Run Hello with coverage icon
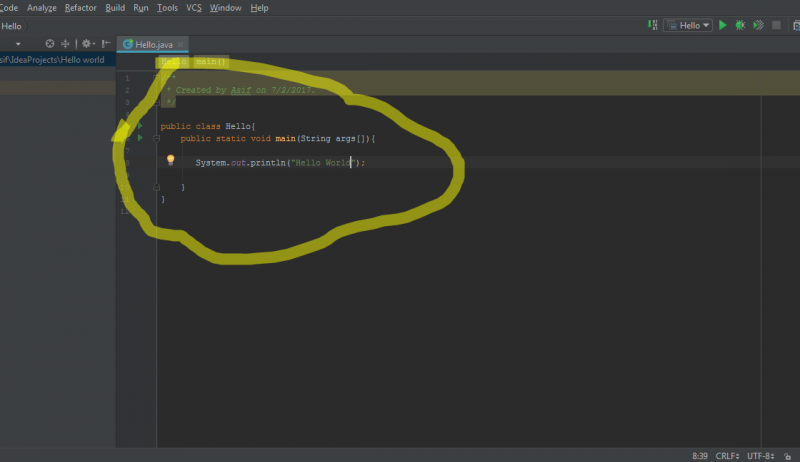Image resolution: width=800 pixels, height=462 pixels. [758, 25]
